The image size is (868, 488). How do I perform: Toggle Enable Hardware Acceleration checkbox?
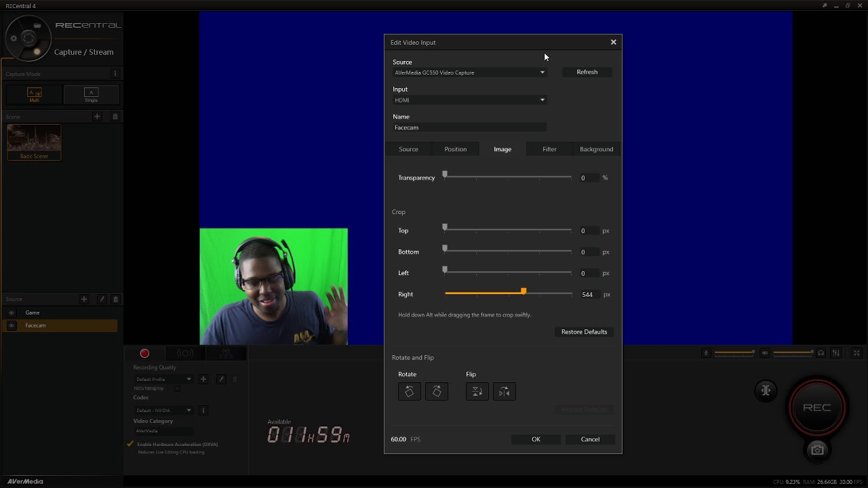[x=130, y=444]
